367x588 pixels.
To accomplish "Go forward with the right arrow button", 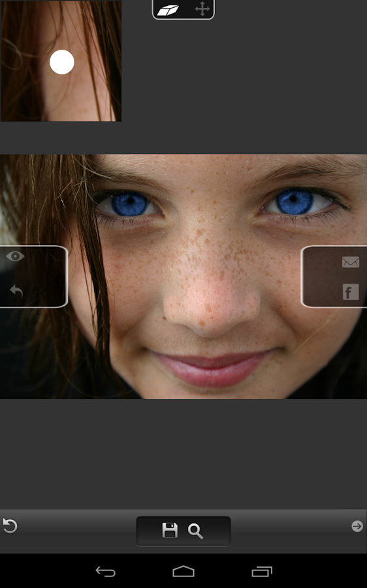I will point(357,526).
